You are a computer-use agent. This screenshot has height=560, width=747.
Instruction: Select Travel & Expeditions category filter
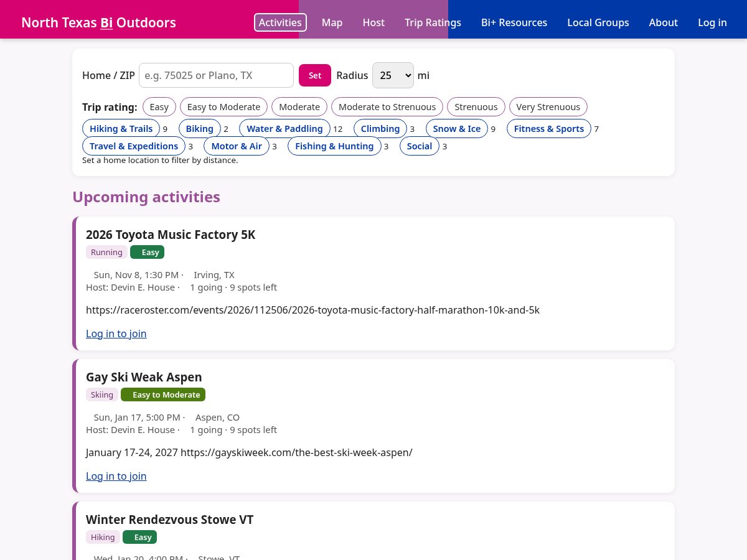tap(134, 146)
